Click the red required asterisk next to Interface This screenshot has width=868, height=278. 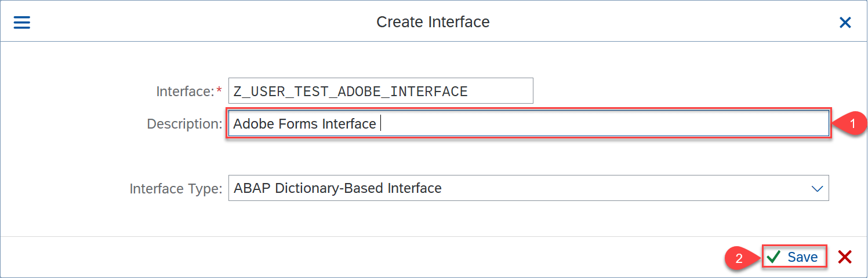tap(219, 90)
